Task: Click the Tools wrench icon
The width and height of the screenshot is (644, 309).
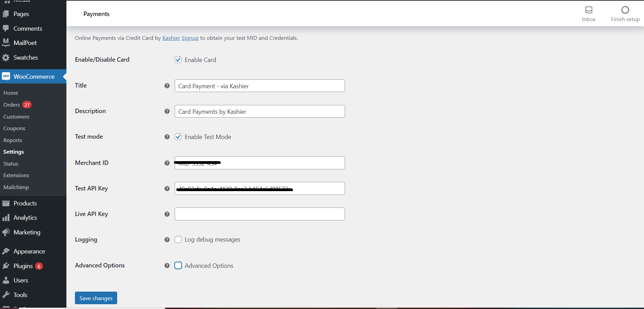Action: click(6, 295)
